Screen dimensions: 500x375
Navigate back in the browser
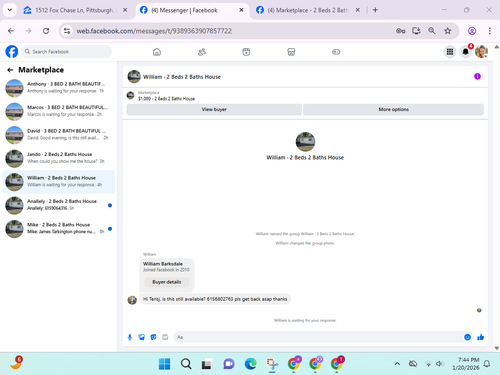[x=11, y=31]
